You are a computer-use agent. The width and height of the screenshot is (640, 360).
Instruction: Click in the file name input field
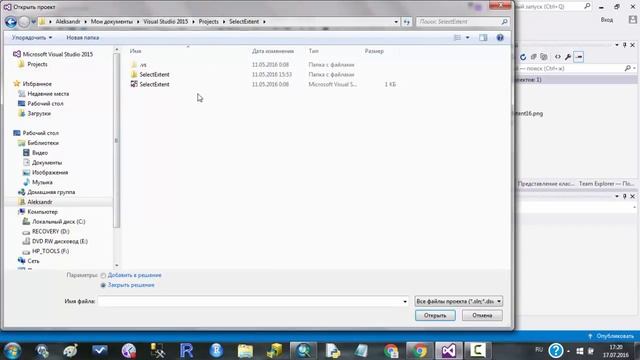pyautogui.click(x=250, y=302)
